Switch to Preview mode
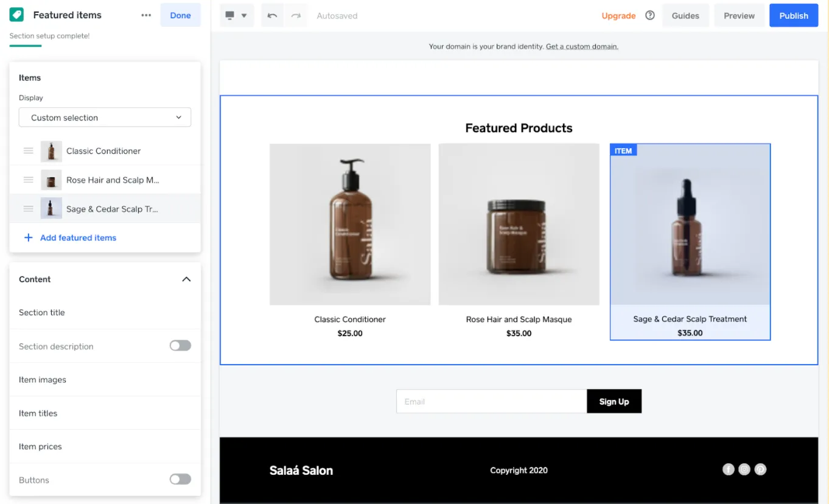 click(x=739, y=15)
